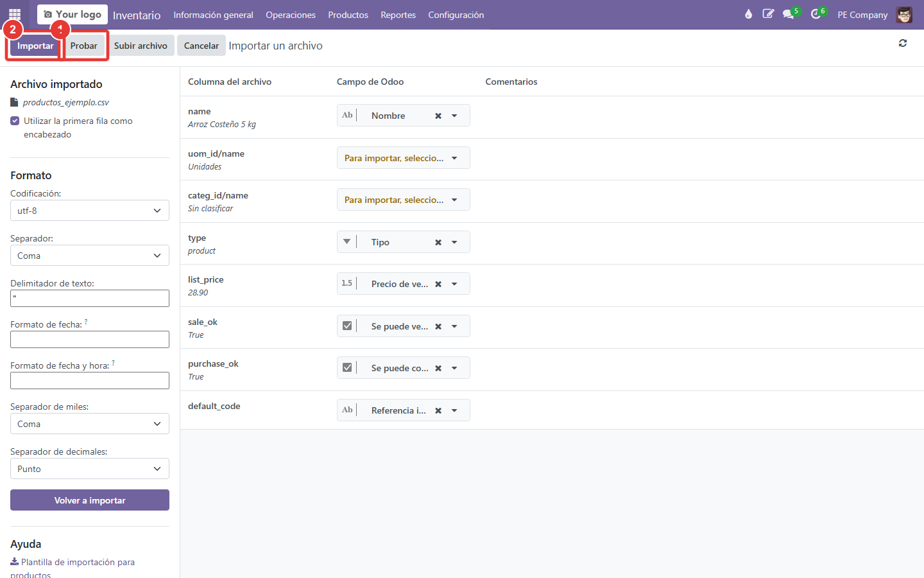Click the refresh icon at top right
Viewport: 924px width, 578px height.
903,43
